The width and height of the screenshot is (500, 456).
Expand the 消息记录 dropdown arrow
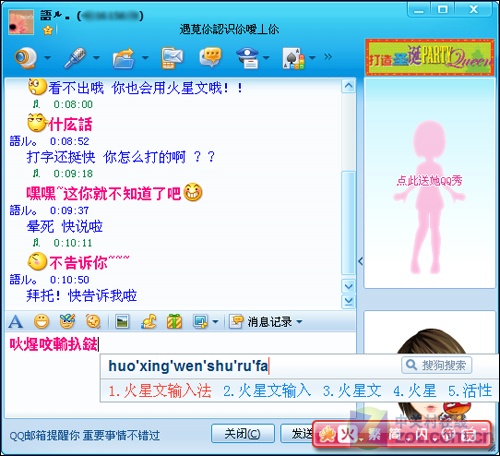pyautogui.click(x=299, y=322)
